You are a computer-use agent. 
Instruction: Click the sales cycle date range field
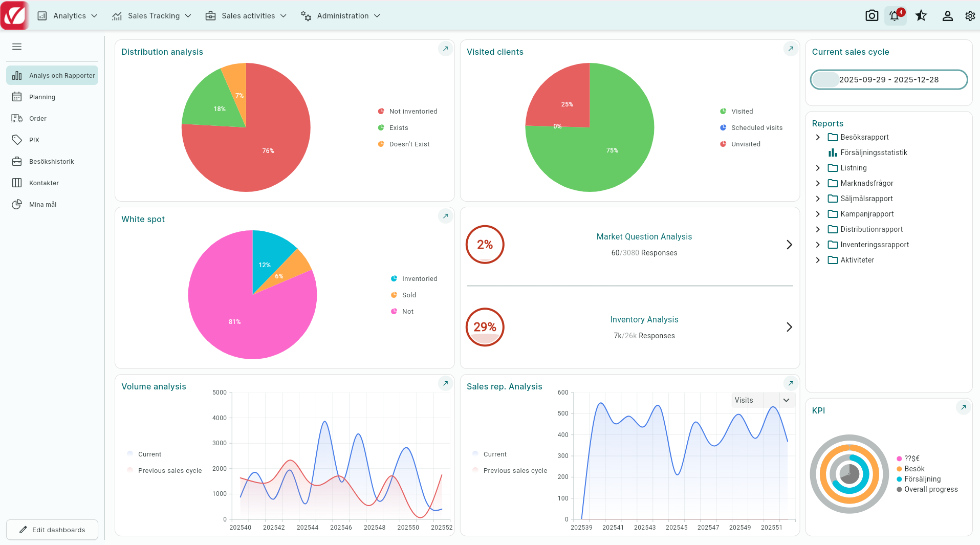pyautogui.click(x=889, y=79)
